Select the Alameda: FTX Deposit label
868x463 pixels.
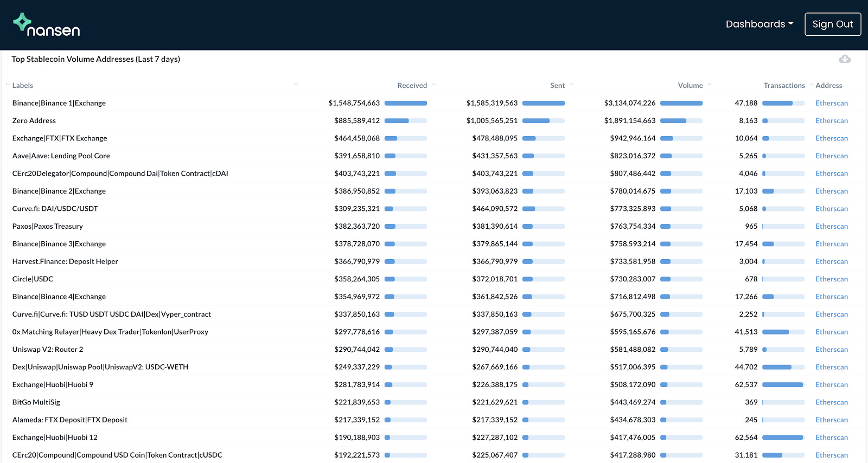tap(70, 420)
